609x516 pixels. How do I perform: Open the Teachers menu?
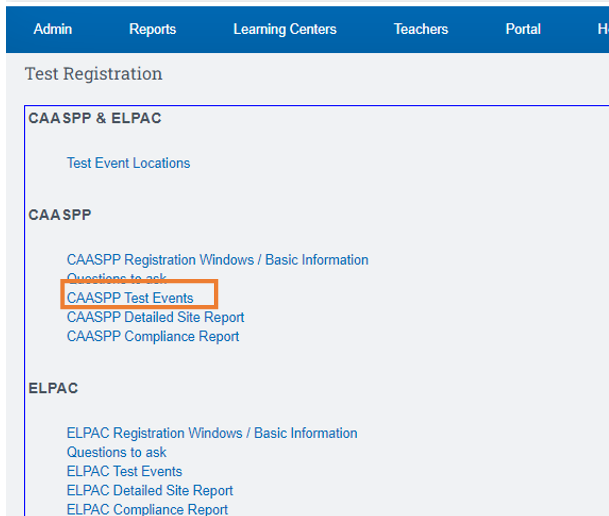[x=421, y=29]
